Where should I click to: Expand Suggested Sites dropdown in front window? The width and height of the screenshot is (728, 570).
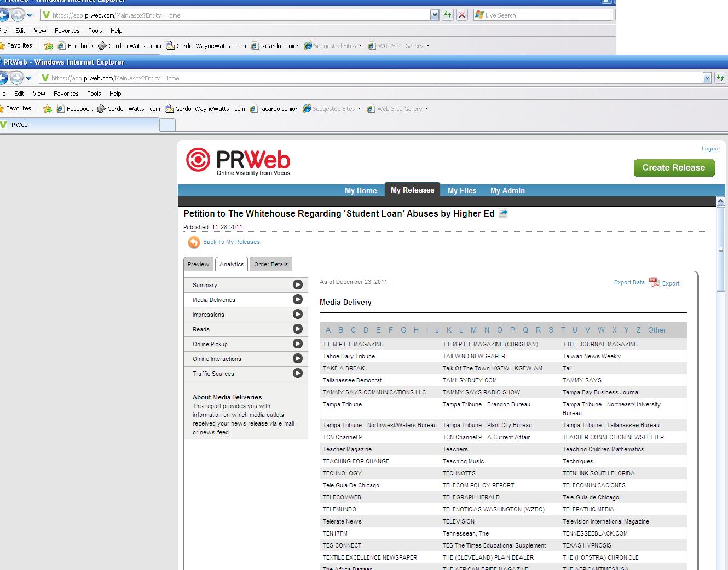click(359, 109)
